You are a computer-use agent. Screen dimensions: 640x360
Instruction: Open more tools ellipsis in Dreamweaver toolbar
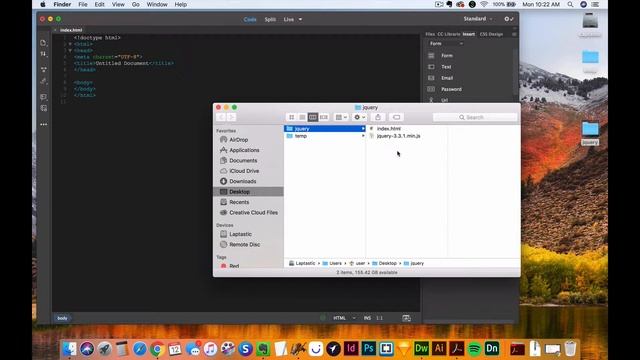44,124
